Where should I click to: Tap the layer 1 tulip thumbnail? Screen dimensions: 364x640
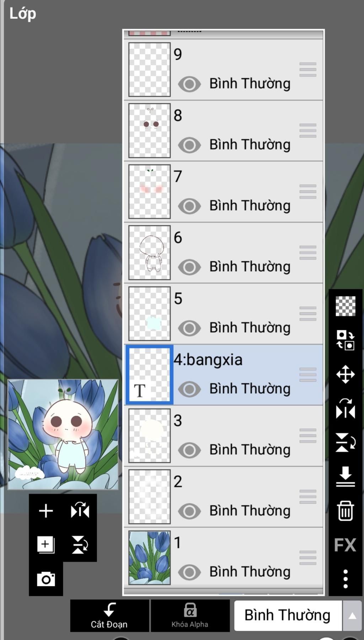click(x=149, y=558)
